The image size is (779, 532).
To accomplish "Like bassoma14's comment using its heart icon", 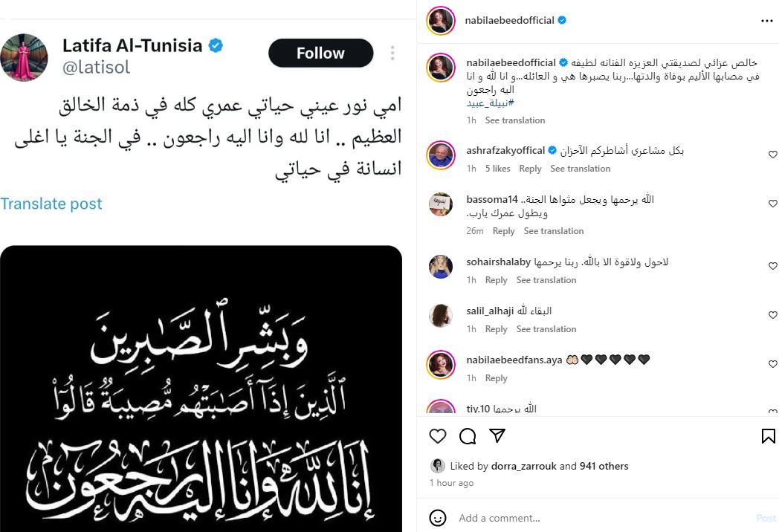I will 773,204.
